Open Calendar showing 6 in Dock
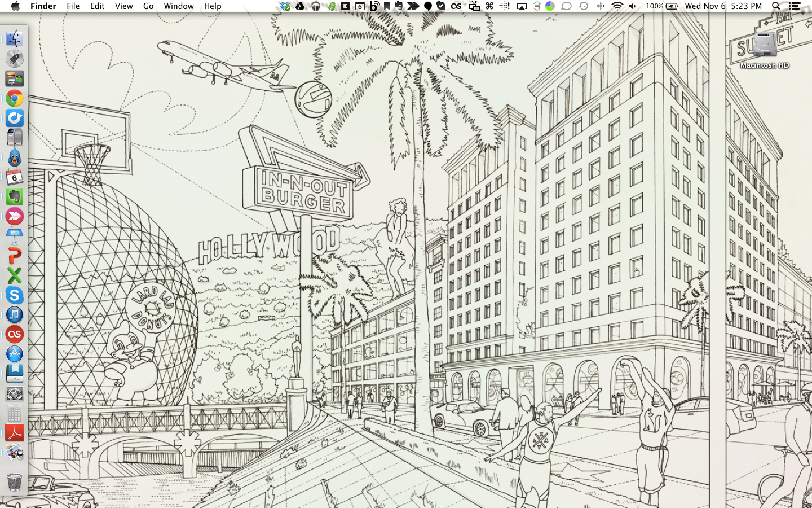This screenshot has height=508, width=812. click(15, 177)
